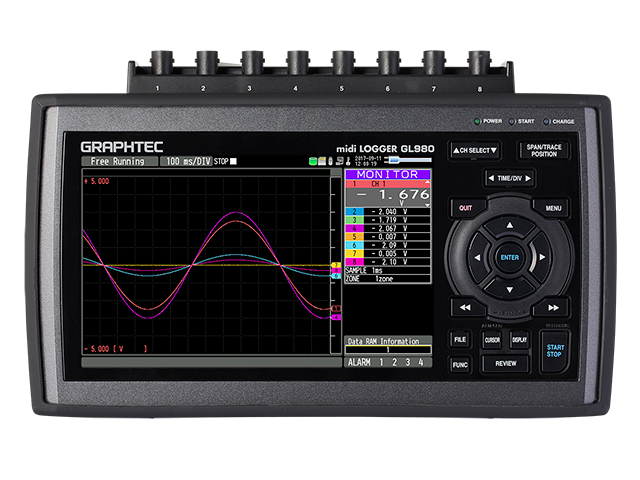Click the START indicator LED
Viewport: 640px width, 480px height.
(x=512, y=122)
